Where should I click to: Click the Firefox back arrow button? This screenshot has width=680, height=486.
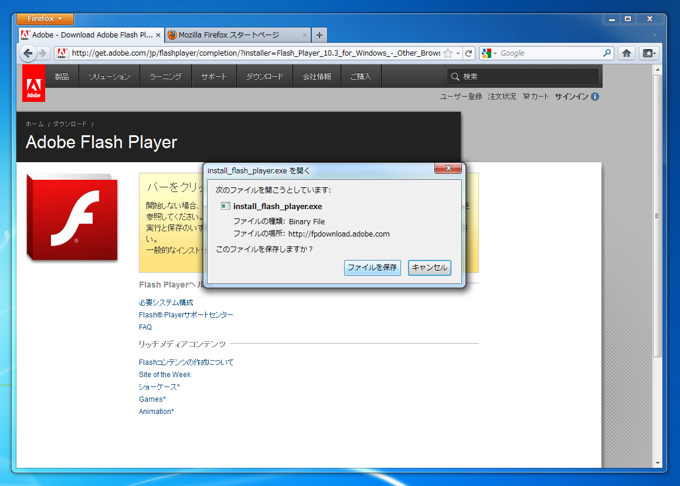point(28,53)
